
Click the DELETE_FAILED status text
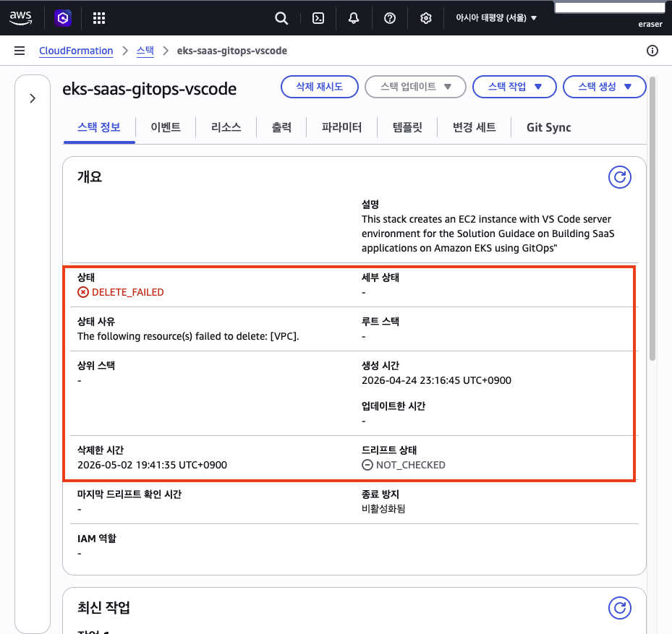(128, 292)
